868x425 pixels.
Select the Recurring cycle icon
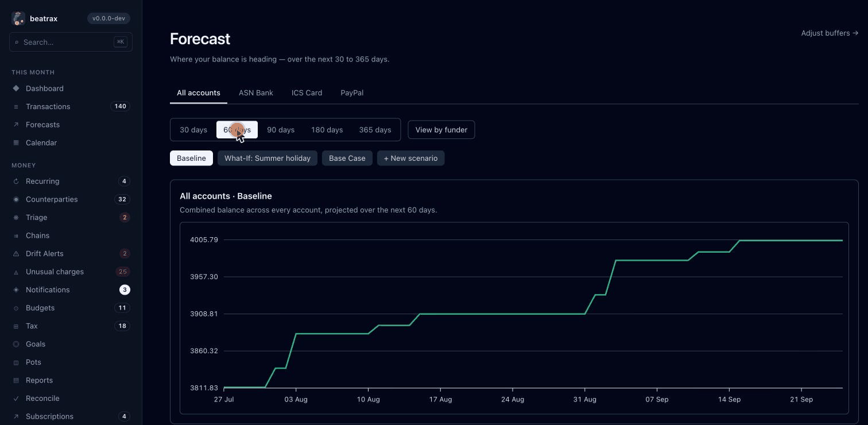click(16, 181)
